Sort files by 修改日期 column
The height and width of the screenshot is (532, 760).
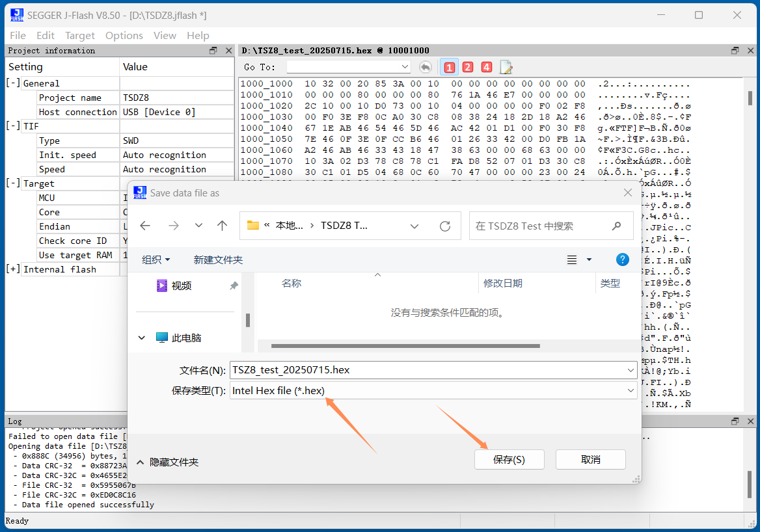point(502,284)
